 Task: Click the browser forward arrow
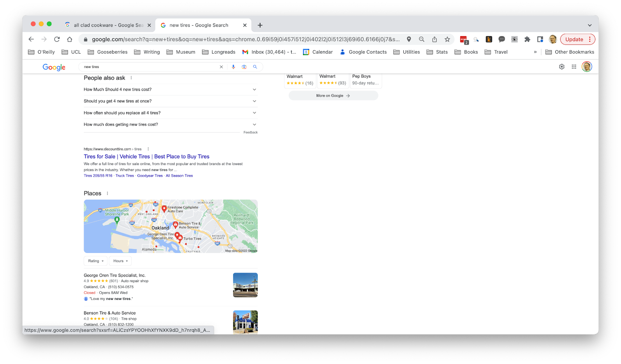[x=44, y=39]
